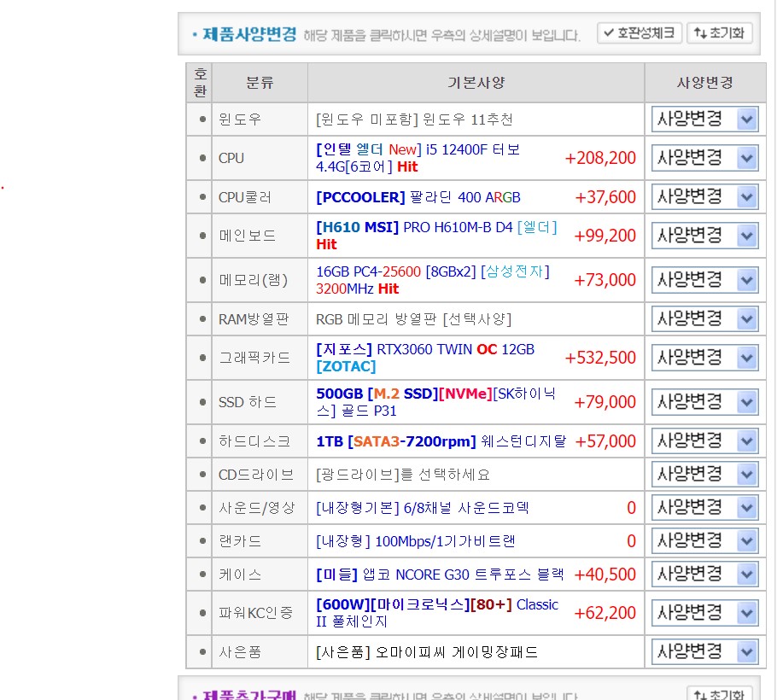Click the 초기화 reset button in 제품사양변경 header
Screen dimensions: 777x700
click(x=719, y=33)
